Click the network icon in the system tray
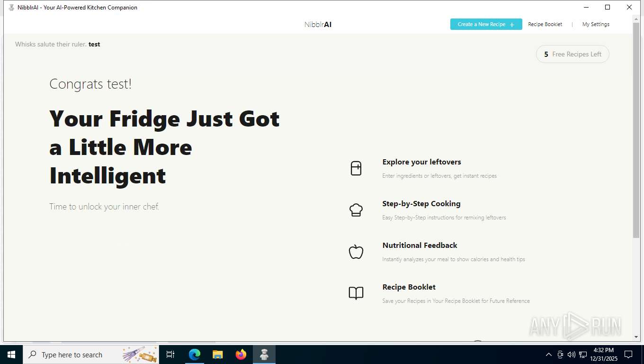 coord(583,355)
